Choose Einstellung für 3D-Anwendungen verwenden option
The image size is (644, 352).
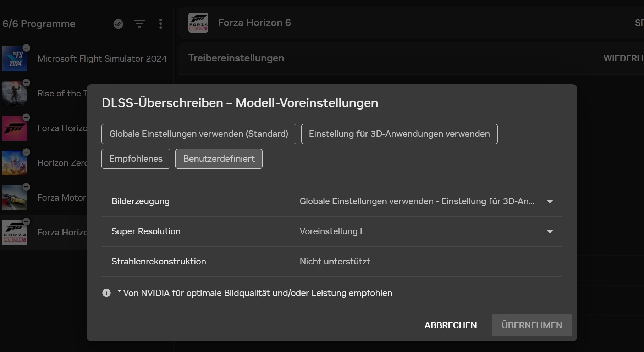point(399,134)
